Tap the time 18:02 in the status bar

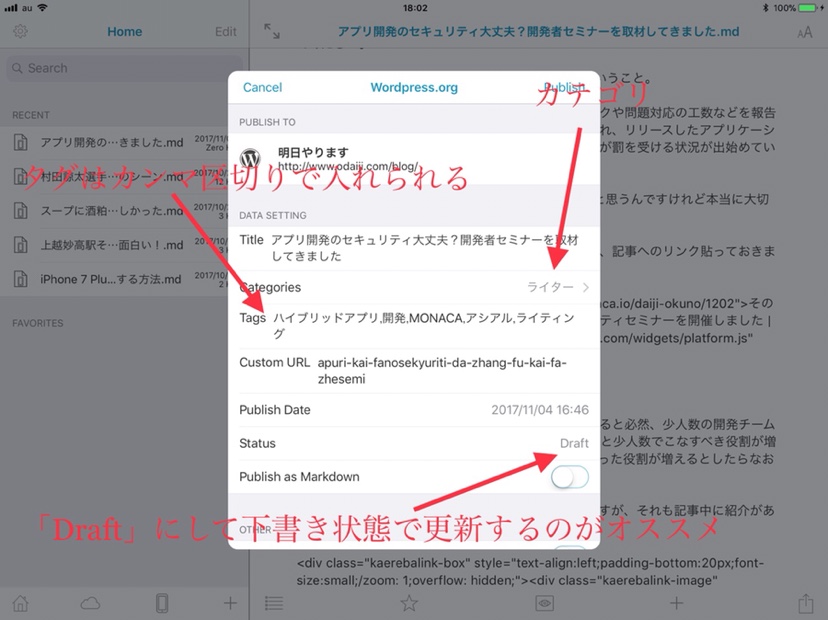415,8
